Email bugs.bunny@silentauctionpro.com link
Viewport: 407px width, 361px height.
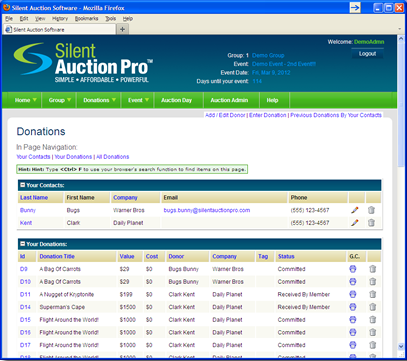tap(207, 210)
